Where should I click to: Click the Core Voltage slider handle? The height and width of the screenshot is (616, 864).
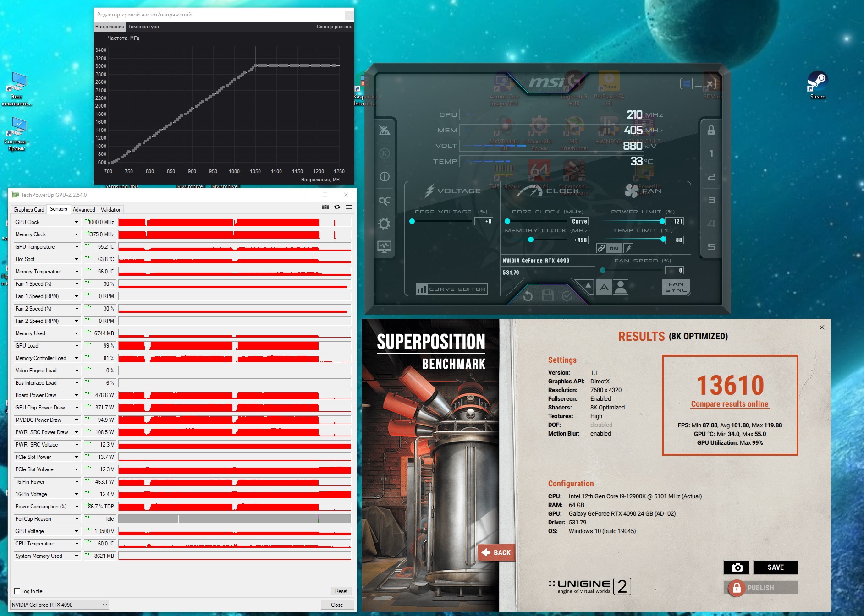(412, 221)
